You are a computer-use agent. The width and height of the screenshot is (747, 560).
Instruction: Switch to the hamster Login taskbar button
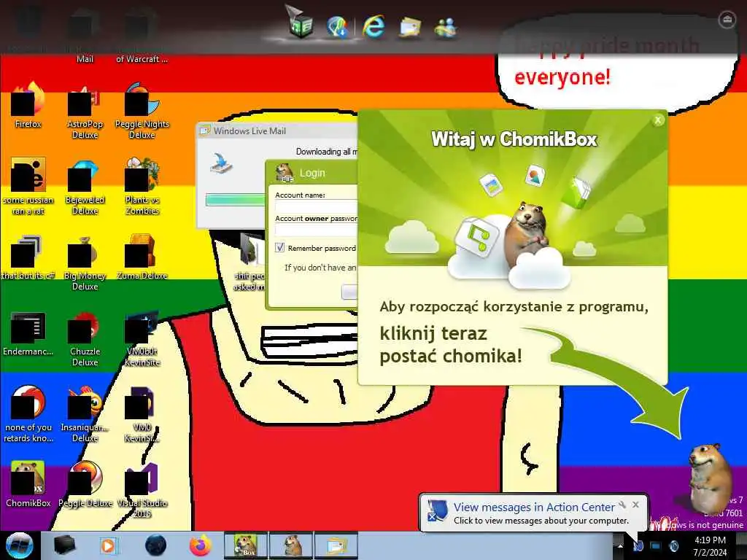point(291,545)
